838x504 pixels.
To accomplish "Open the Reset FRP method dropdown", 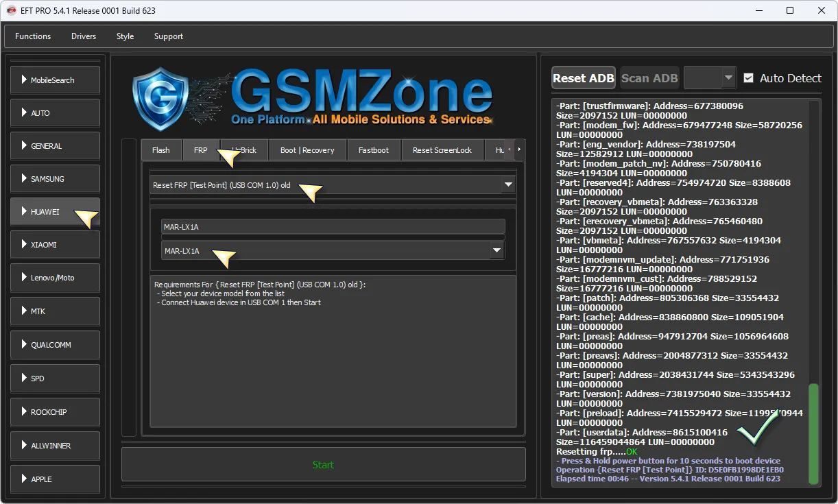I will [507, 185].
